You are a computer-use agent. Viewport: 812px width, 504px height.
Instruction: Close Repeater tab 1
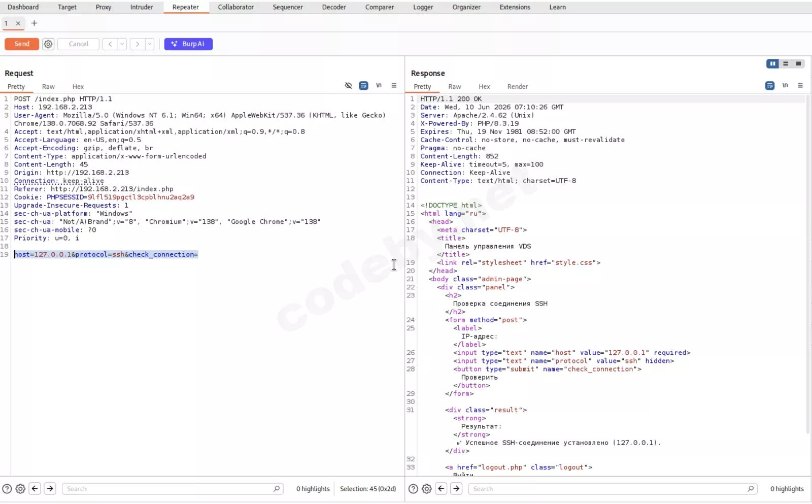(x=18, y=23)
